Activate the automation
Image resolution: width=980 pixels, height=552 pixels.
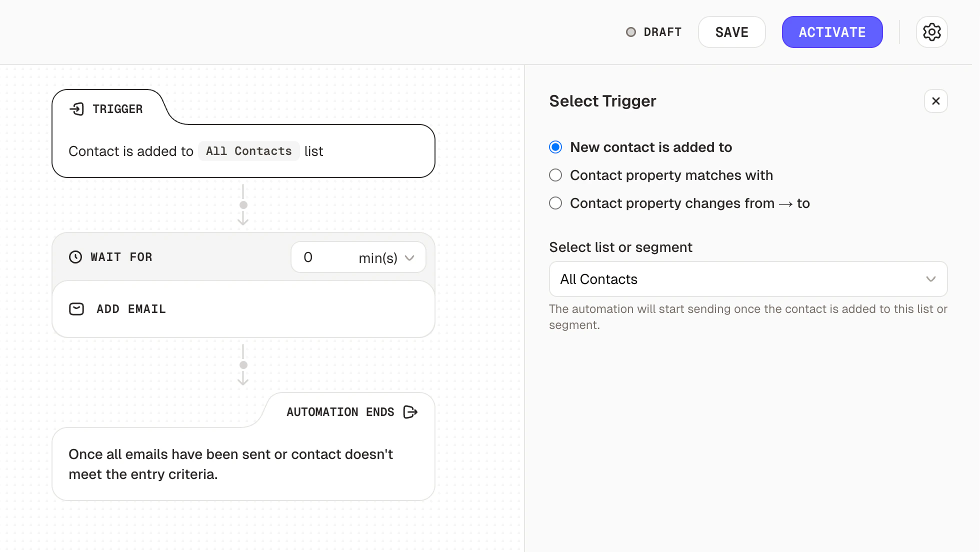[832, 31]
